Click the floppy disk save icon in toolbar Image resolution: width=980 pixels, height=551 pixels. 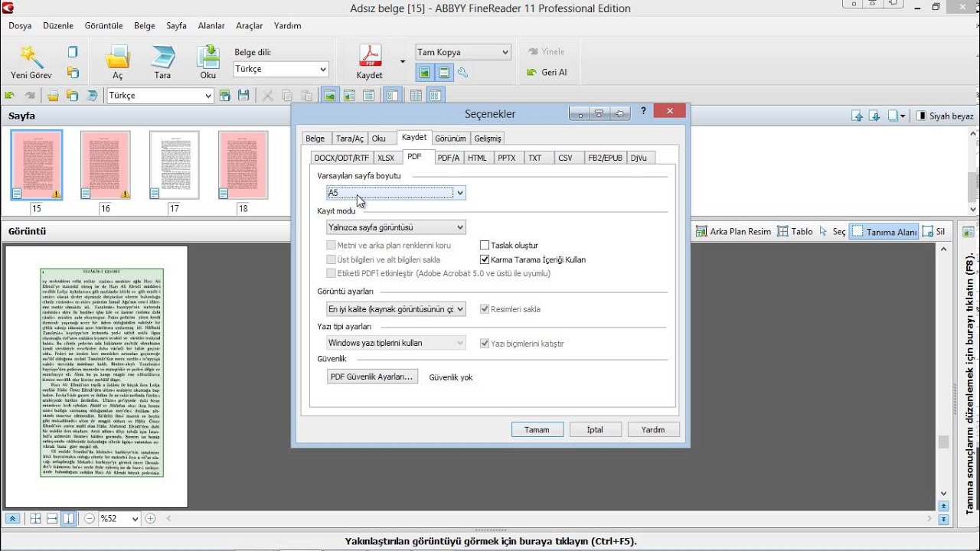click(244, 96)
